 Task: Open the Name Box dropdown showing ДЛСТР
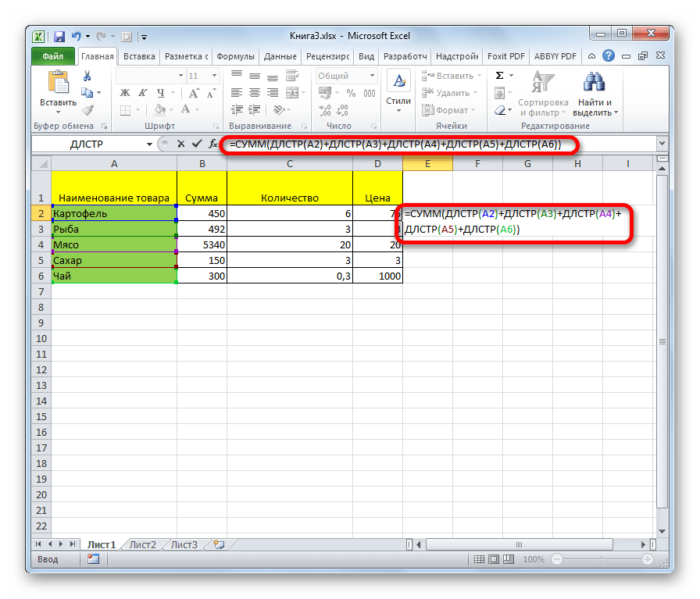coord(150,144)
